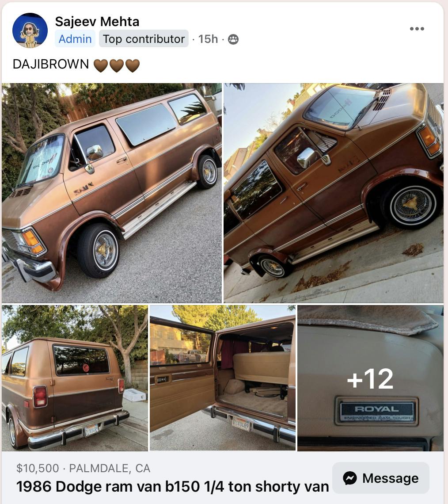This screenshot has height=504, width=448.
Task: Click the first brown heart emoji
Action: [x=101, y=65]
